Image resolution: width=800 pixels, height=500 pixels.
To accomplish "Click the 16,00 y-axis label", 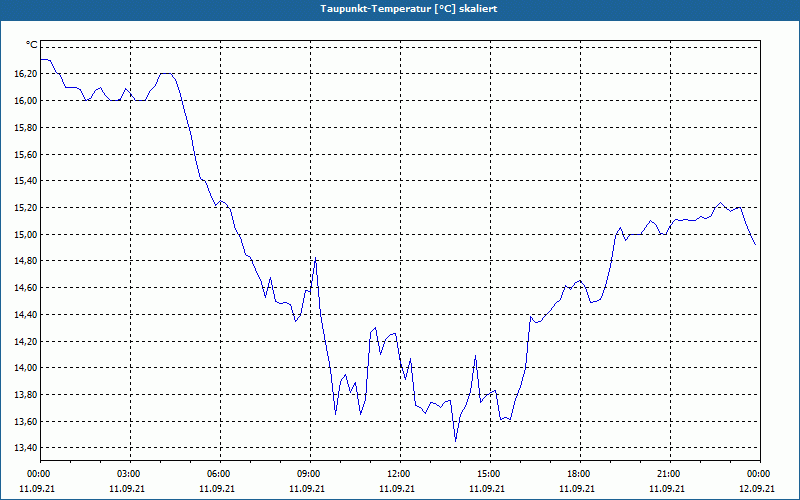I will pos(24,101).
